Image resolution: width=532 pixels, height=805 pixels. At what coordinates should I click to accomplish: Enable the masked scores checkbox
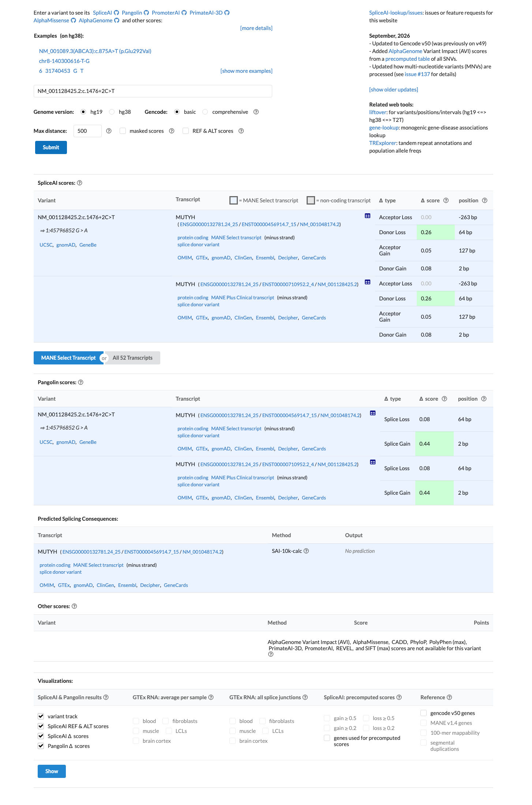coord(123,131)
